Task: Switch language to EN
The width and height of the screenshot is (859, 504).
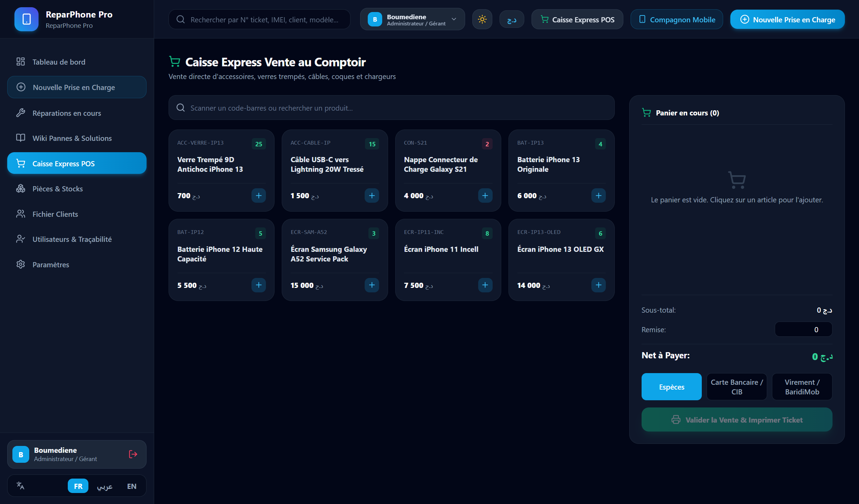Action: tap(132, 486)
